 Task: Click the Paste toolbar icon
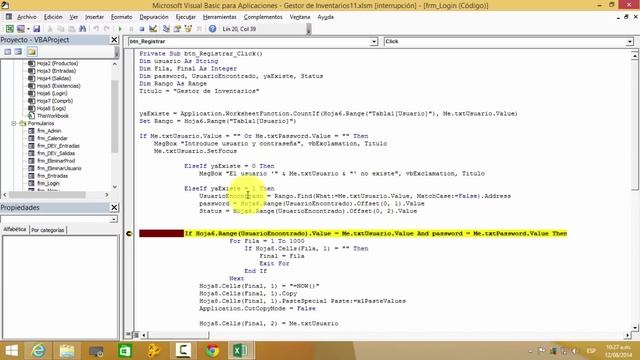[71, 29]
